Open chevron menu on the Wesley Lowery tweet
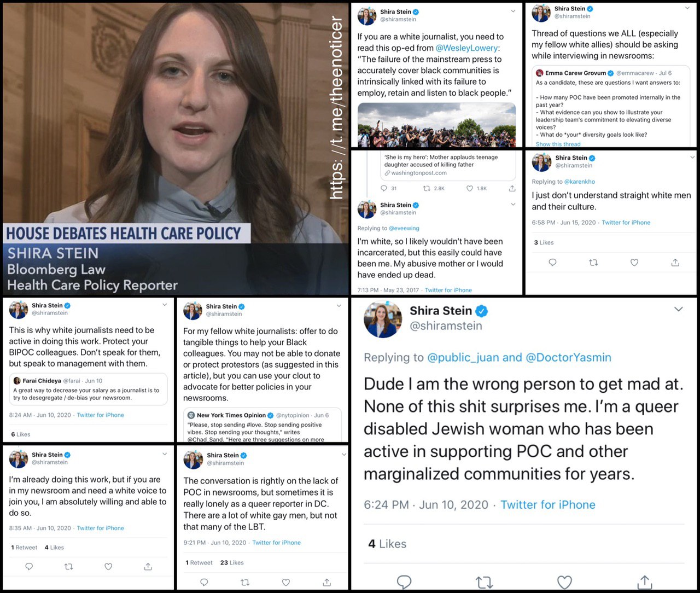The width and height of the screenshot is (700, 593). [x=513, y=11]
